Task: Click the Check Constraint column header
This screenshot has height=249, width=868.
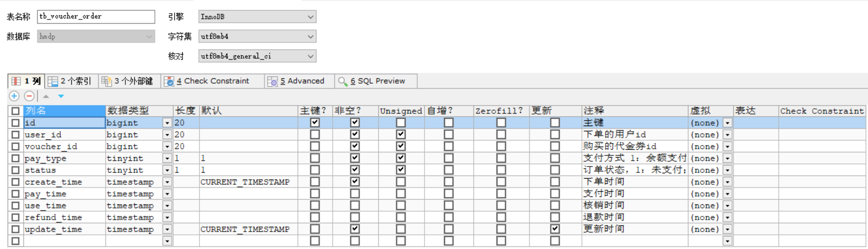Action: (822, 111)
